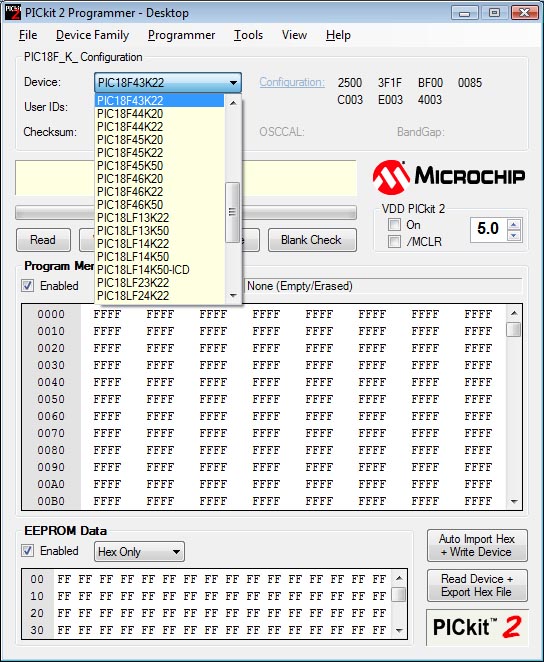Click the Source field None (Empty/Erased)
The height and width of the screenshot is (662, 544).
pos(383,286)
